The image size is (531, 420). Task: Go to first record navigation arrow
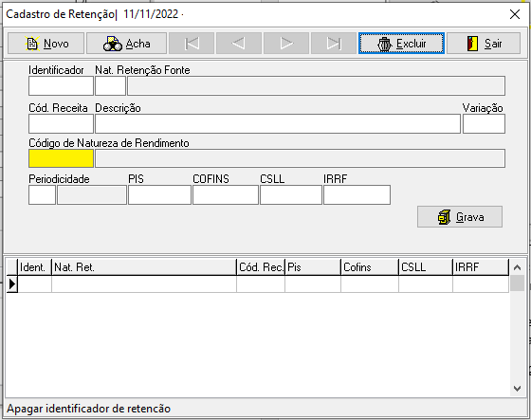click(192, 44)
